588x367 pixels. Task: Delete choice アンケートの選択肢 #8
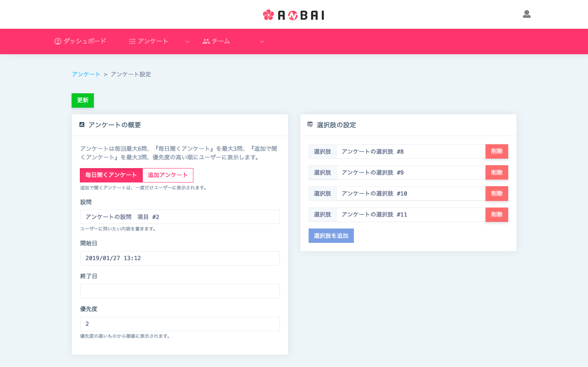(497, 151)
